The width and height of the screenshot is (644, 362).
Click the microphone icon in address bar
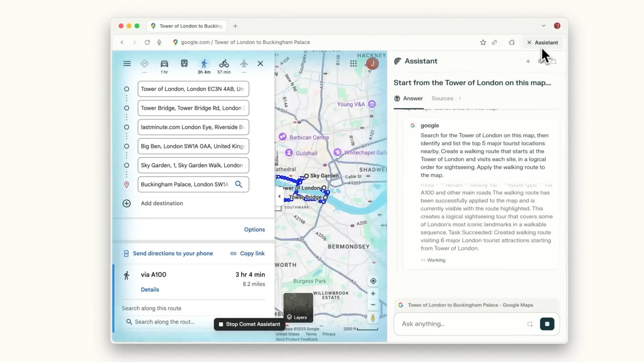point(159,43)
